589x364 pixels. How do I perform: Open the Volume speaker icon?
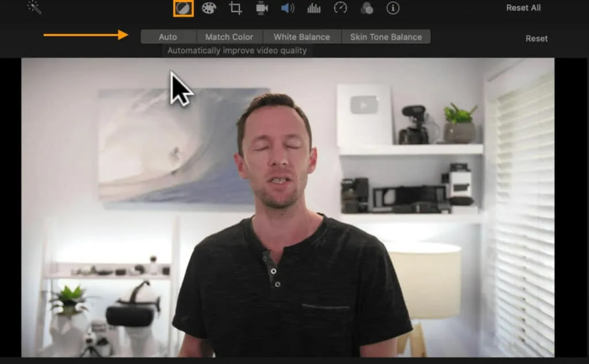click(288, 8)
